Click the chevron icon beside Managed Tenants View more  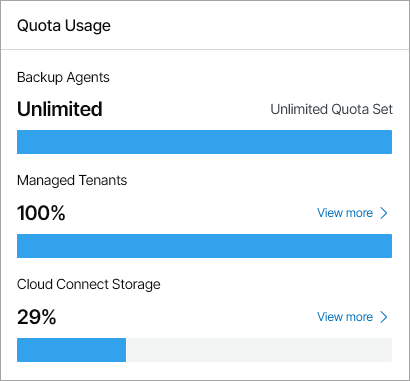point(384,213)
